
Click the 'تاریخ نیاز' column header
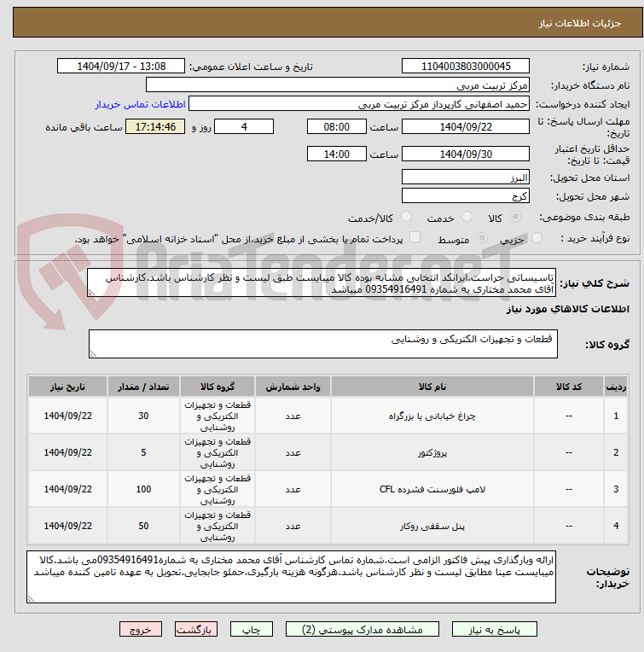(x=67, y=387)
